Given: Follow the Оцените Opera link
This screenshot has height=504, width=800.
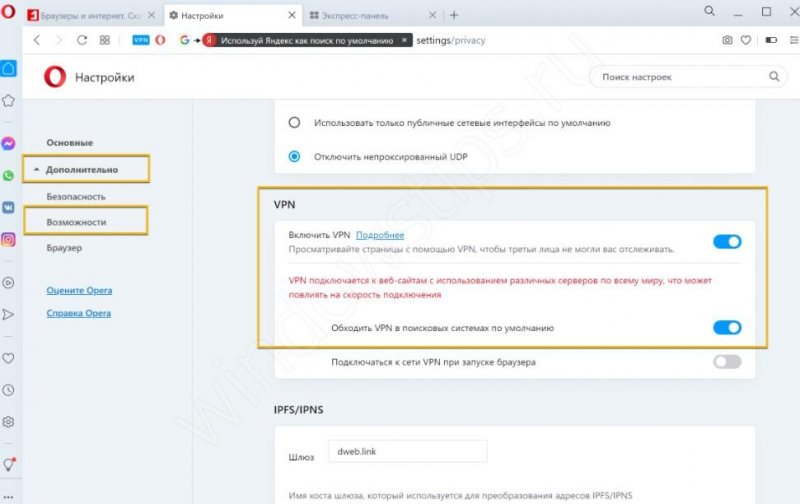Looking at the screenshot, I should point(79,290).
